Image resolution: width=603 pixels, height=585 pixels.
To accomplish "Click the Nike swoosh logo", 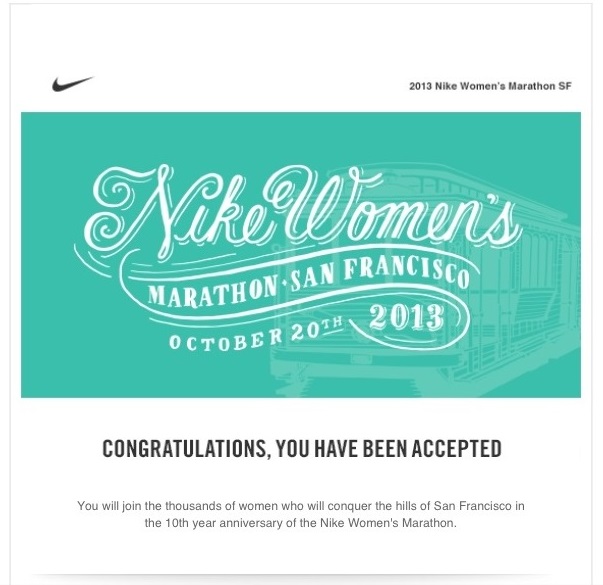I will coord(72,84).
